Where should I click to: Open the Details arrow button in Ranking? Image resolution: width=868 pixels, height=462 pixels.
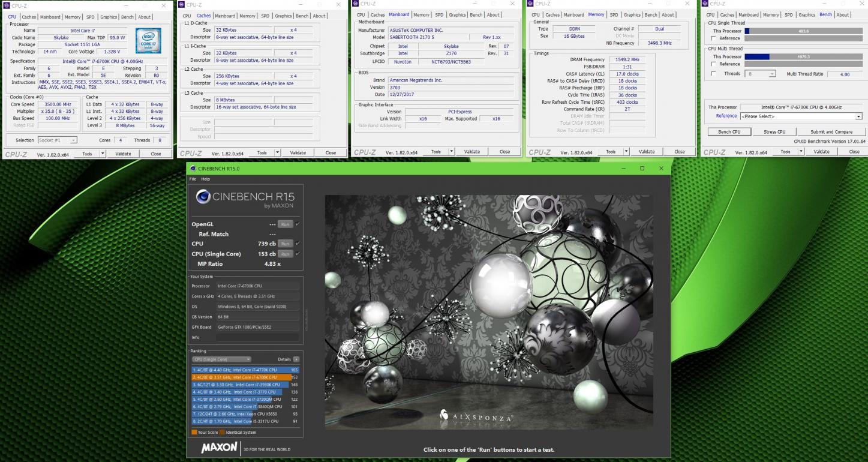[x=296, y=359]
